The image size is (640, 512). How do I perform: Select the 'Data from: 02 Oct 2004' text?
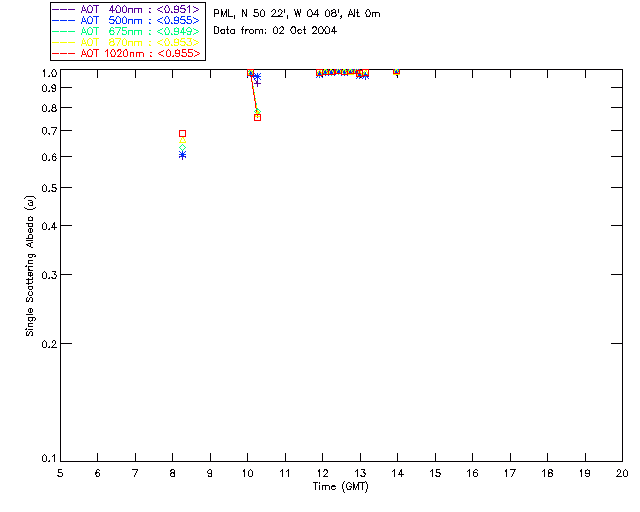pos(275,31)
